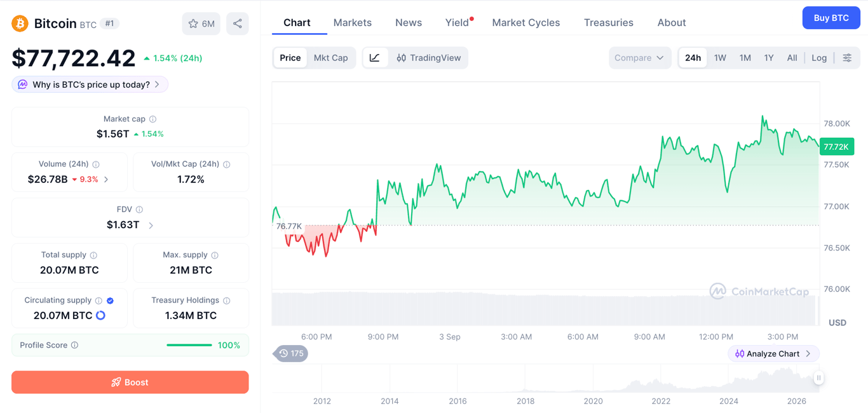Viewport: 868px width, 413px height.
Task: Open Analyze Chart panel
Action: point(773,354)
